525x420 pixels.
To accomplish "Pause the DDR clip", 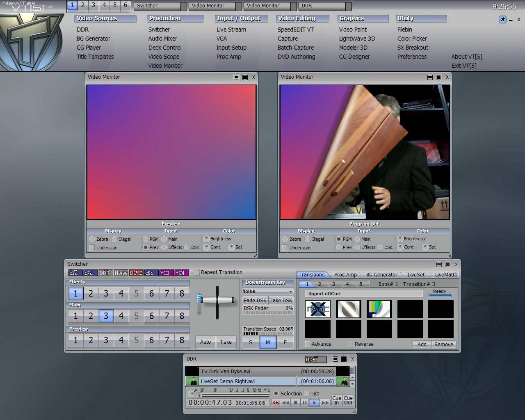I will (305, 403).
